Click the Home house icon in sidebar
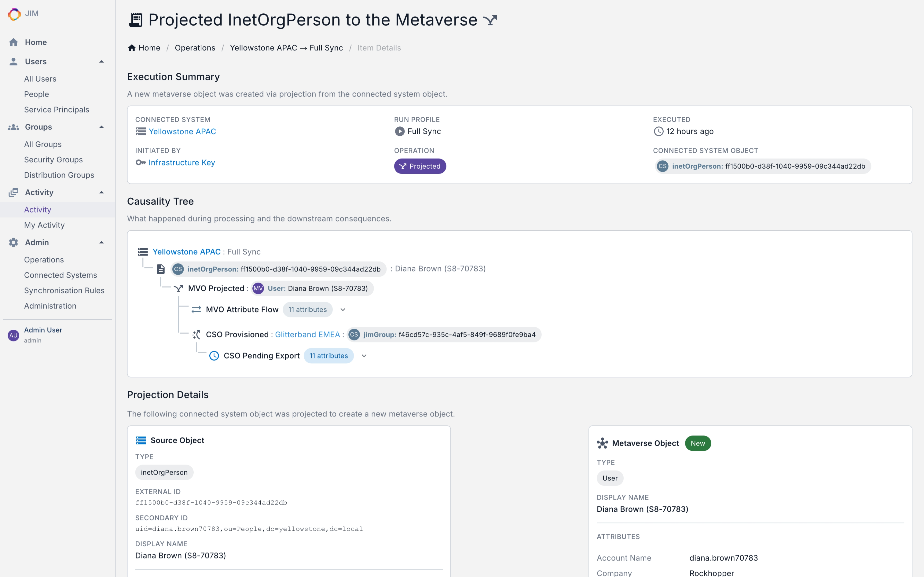 click(13, 42)
